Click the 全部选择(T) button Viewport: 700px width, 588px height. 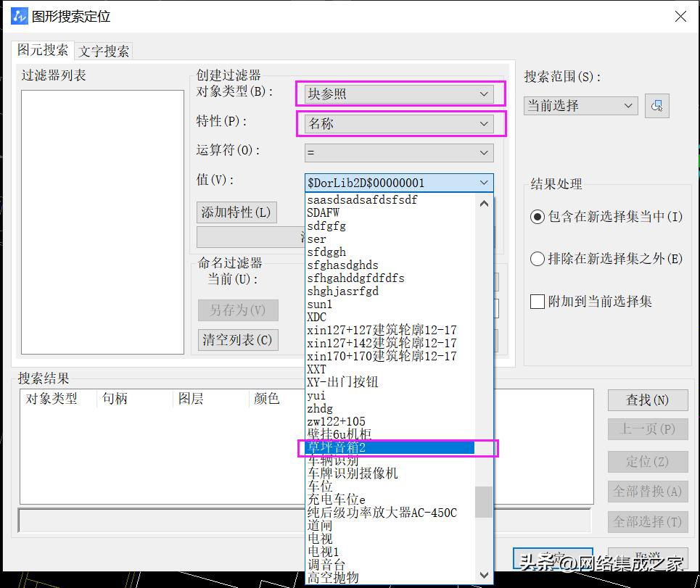click(x=648, y=522)
